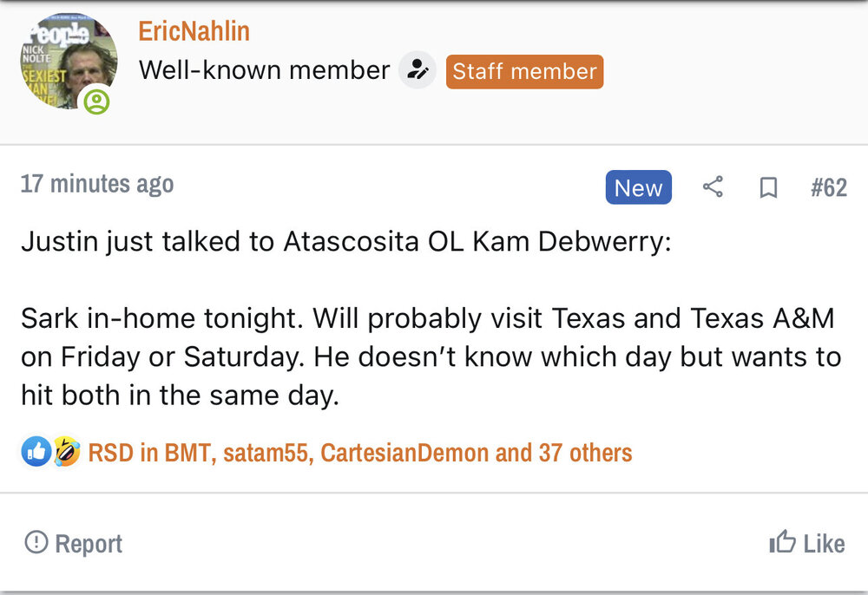Report this post

[x=74, y=544]
